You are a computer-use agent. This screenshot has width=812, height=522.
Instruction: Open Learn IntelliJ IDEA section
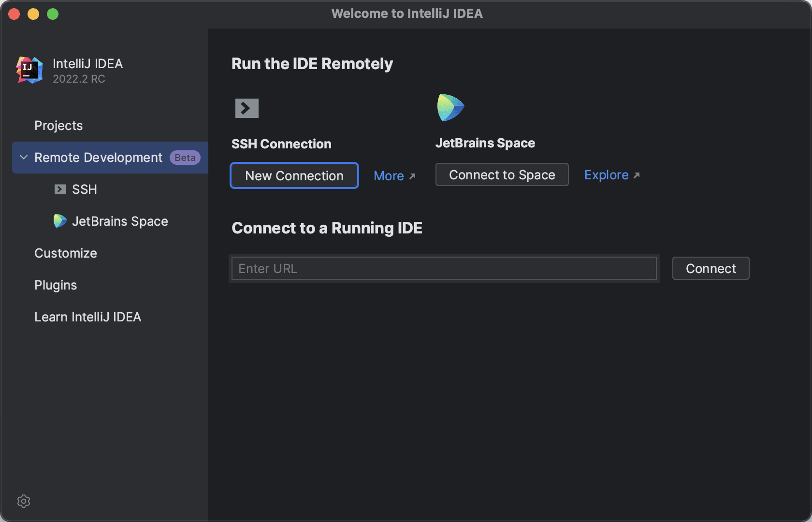pyautogui.click(x=88, y=317)
